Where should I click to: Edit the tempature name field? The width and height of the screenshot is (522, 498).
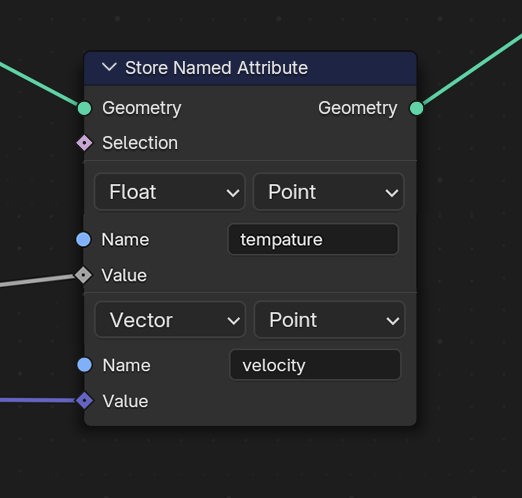[313, 239]
